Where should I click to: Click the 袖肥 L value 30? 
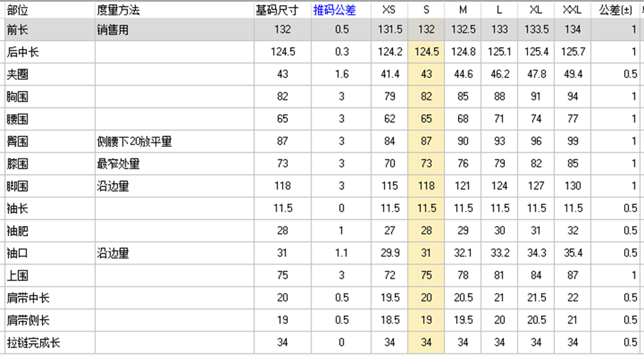pos(499,231)
